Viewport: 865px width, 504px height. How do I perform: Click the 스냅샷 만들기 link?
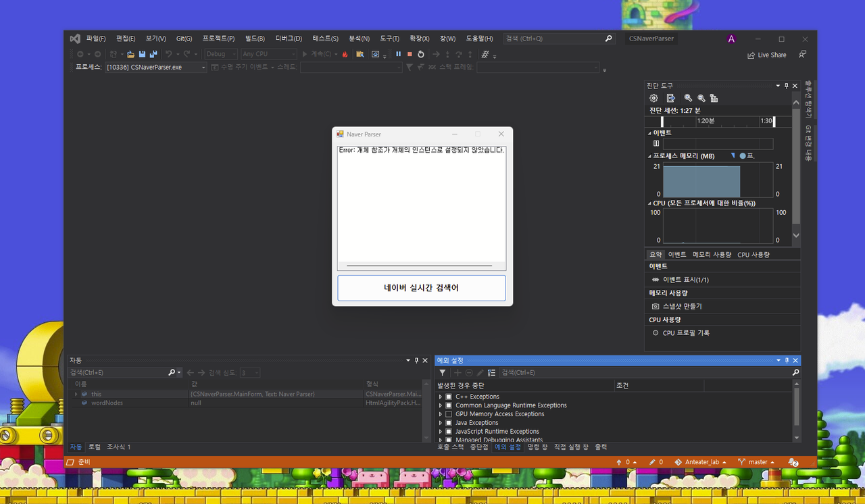(x=682, y=306)
